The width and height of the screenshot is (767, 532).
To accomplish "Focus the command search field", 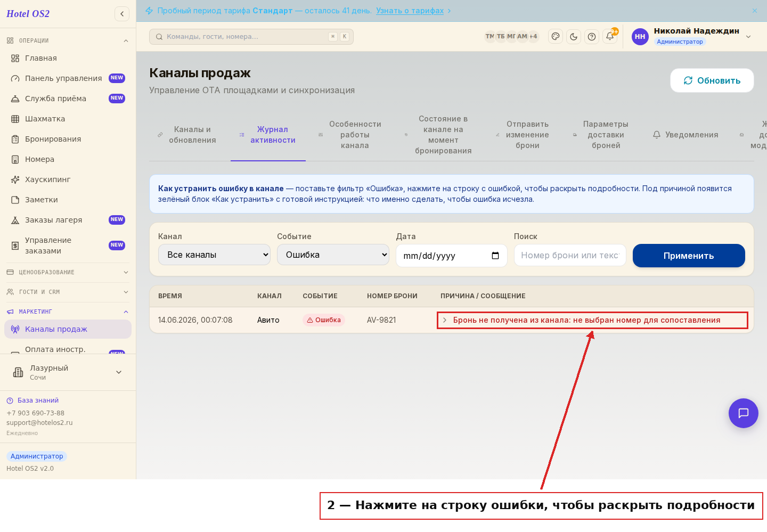I will coord(251,37).
